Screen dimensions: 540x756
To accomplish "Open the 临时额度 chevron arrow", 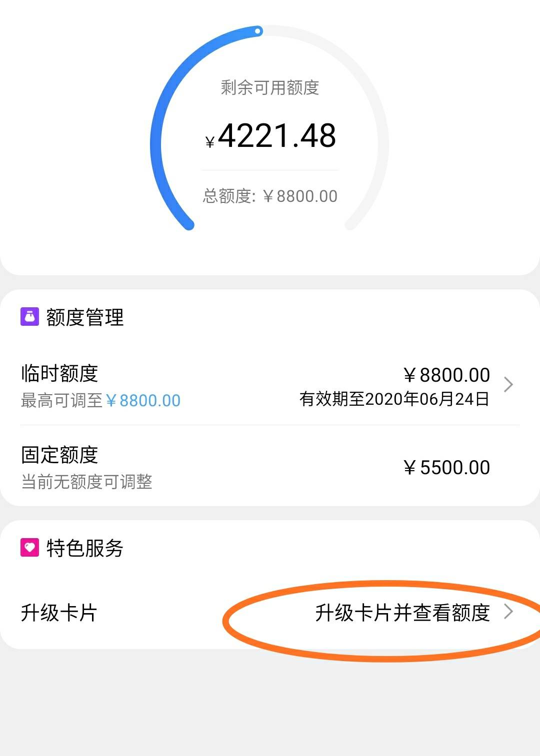I will click(508, 385).
